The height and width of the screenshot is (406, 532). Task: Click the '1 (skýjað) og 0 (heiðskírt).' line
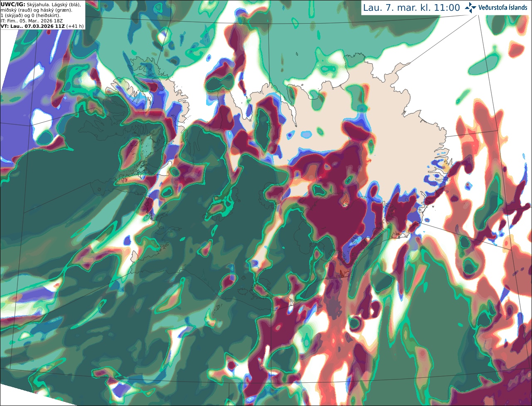(30, 15)
